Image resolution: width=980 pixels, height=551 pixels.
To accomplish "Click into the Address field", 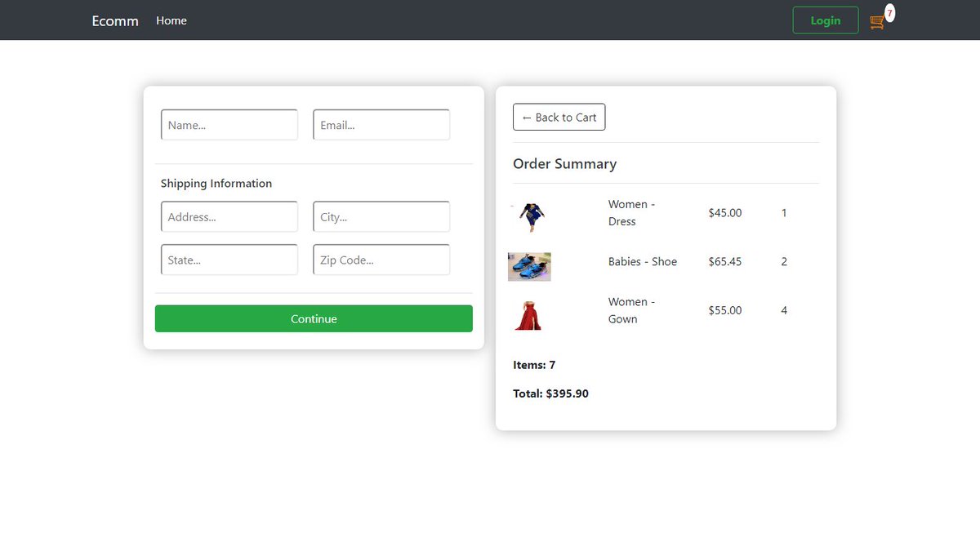I will pyautogui.click(x=229, y=217).
